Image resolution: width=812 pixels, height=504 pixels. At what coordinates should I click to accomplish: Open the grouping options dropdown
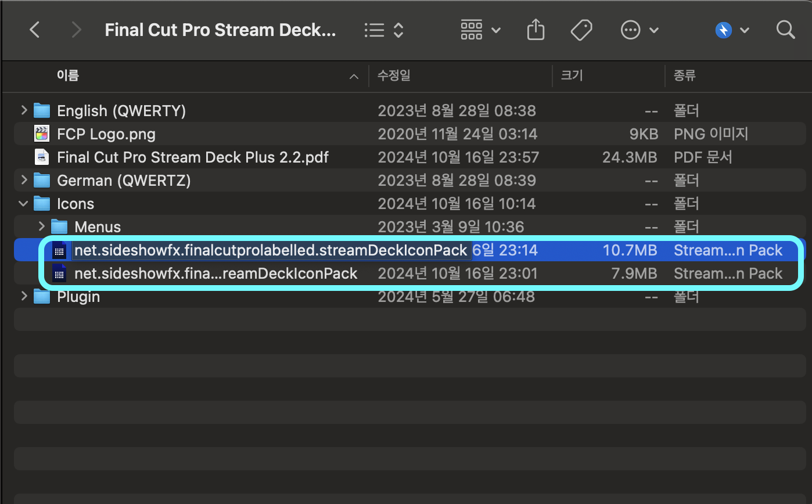pyautogui.click(x=480, y=30)
